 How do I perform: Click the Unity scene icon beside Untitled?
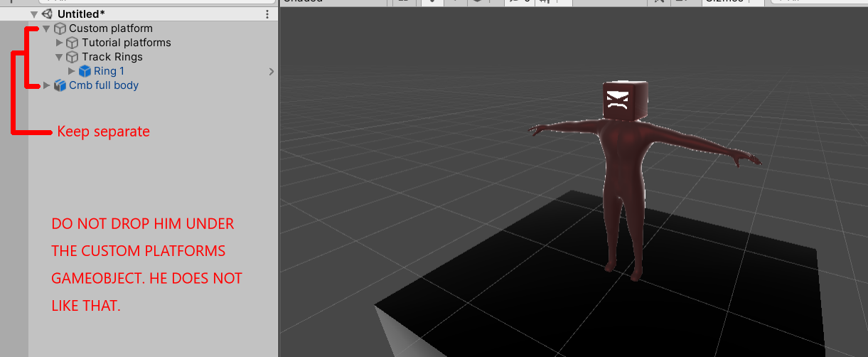(47, 14)
